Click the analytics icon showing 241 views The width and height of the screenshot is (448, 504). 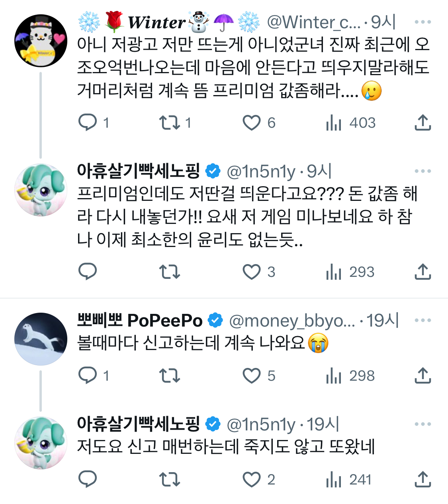coord(335,480)
